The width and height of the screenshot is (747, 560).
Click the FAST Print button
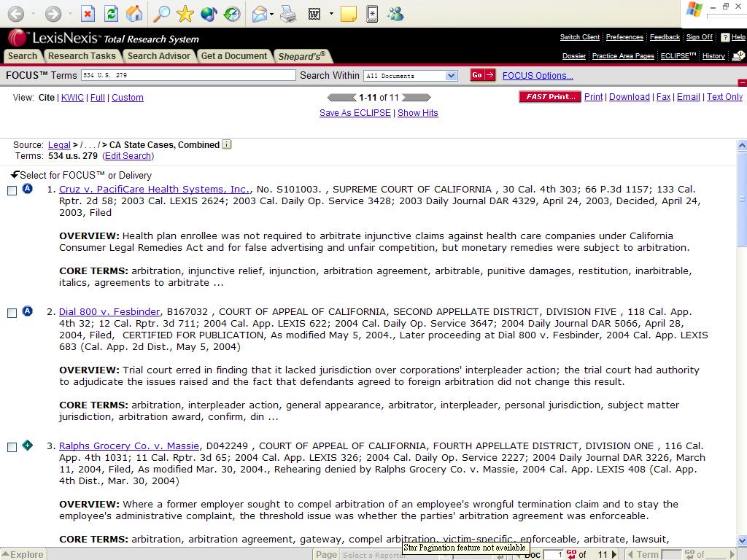click(x=550, y=97)
